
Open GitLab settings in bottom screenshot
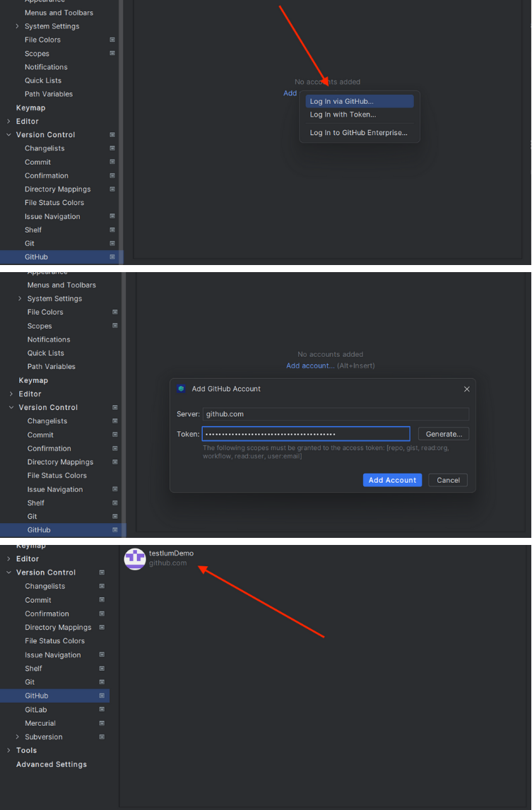click(36, 710)
